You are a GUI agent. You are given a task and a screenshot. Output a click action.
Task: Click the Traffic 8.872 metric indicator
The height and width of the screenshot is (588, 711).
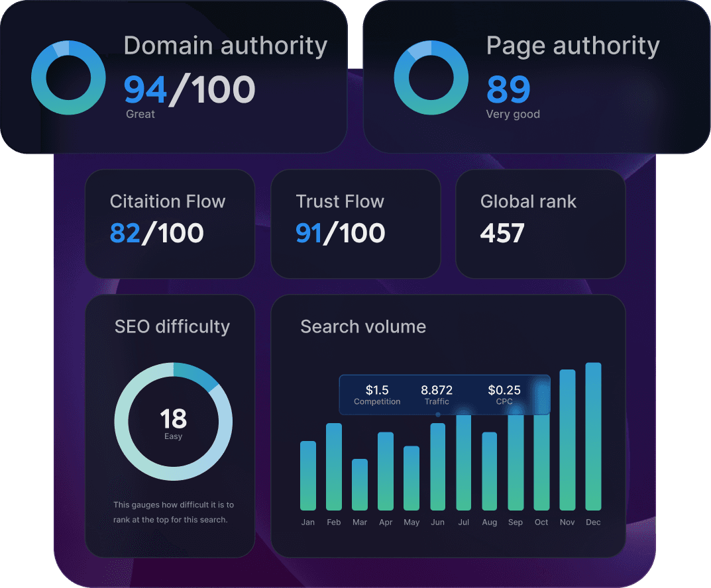coord(437,395)
